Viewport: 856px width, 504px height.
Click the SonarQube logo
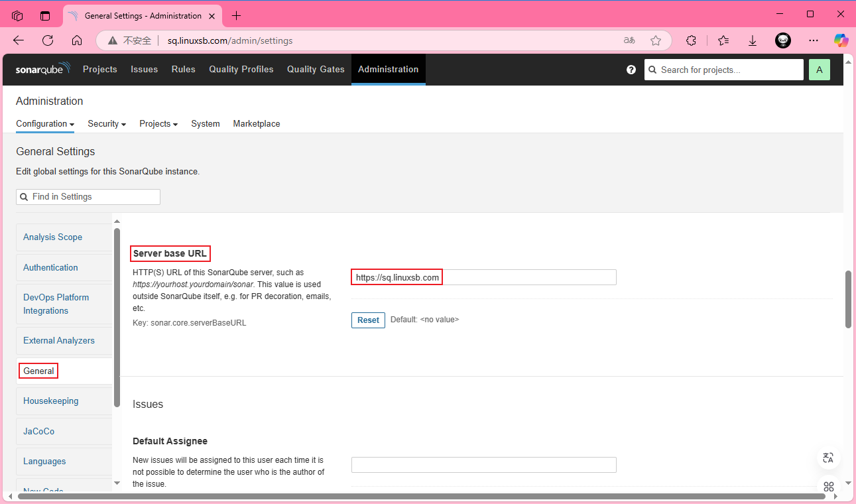click(42, 69)
